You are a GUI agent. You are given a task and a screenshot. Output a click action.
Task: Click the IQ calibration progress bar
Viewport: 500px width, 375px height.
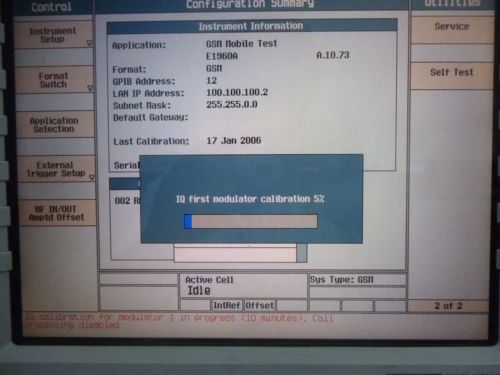(x=251, y=221)
